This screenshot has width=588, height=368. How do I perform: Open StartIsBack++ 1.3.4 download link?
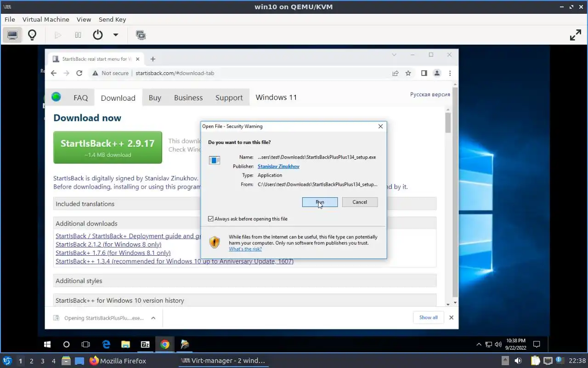[x=175, y=261]
